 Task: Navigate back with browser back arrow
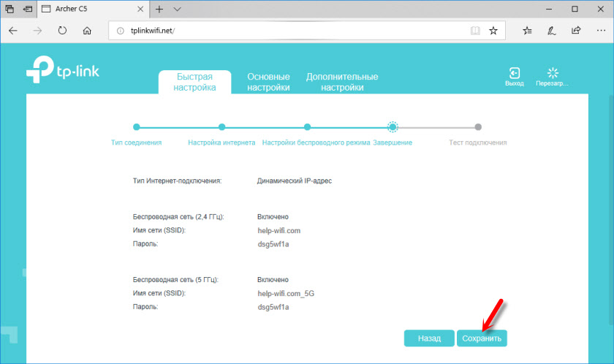pyautogui.click(x=13, y=31)
